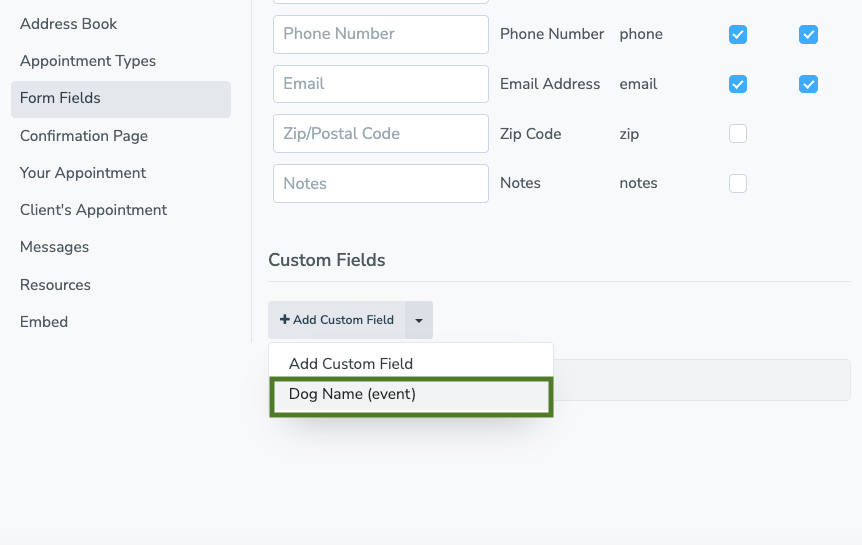The image size is (862, 545).
Task: Click the Phone Number input field
Action: click(380, 34)
